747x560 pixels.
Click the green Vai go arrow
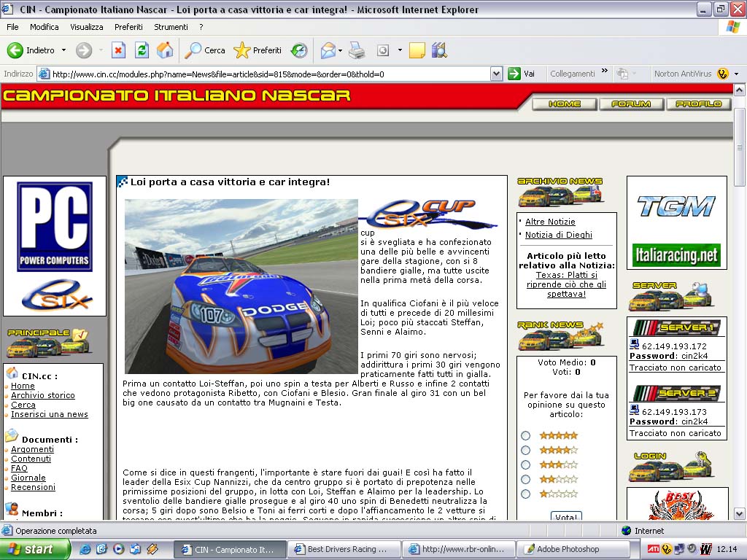click(x=514, y=74)
